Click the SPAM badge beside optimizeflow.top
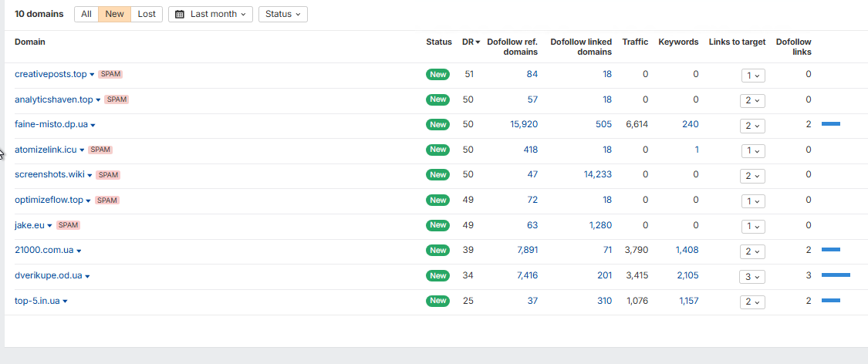Viewport: 868px width, 364px height. [106, 201]
